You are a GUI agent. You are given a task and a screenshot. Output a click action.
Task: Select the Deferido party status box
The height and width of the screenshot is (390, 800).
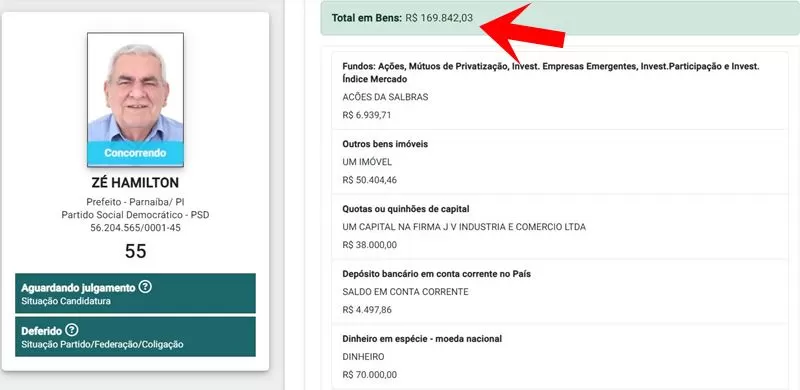tap(135, 336)
